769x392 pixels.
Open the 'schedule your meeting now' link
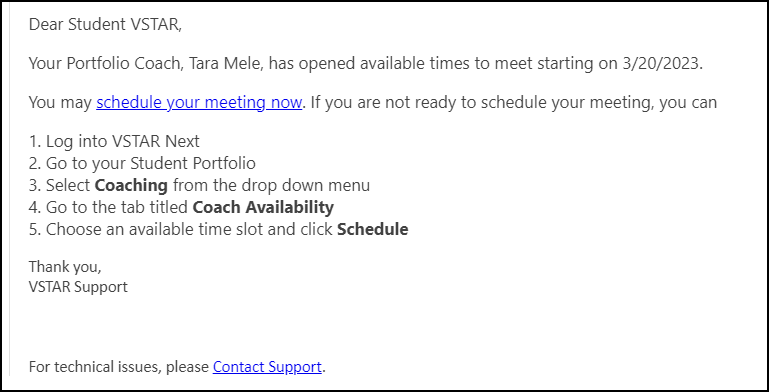pyautogui.click(x=199, y=103)
